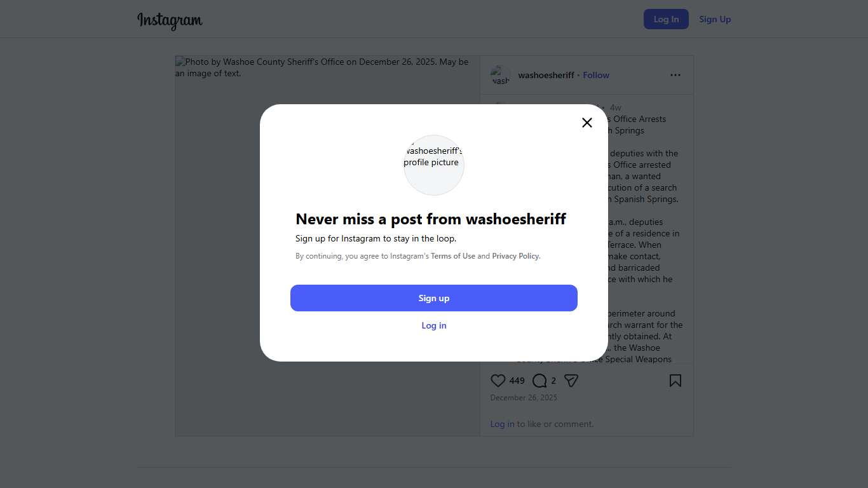Click the heart icon to like the post
The image size is (868, 488).
[x=498, y=381]
